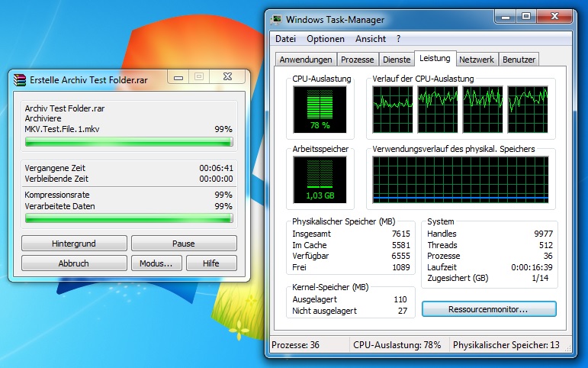This screenshot has height=368, width=588.
Task: Click the 'Laufzeit' value 0:00:16:39
Action: tap(532, 267)
